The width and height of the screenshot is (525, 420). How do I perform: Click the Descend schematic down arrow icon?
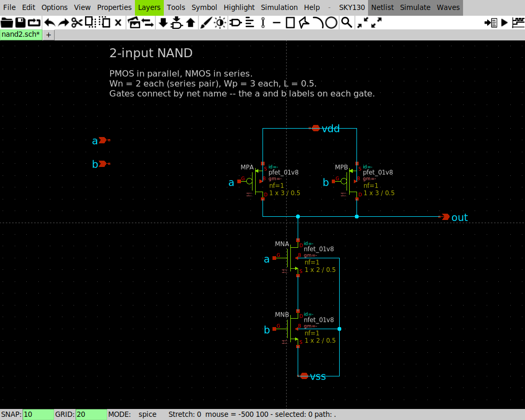click(163, 23)
